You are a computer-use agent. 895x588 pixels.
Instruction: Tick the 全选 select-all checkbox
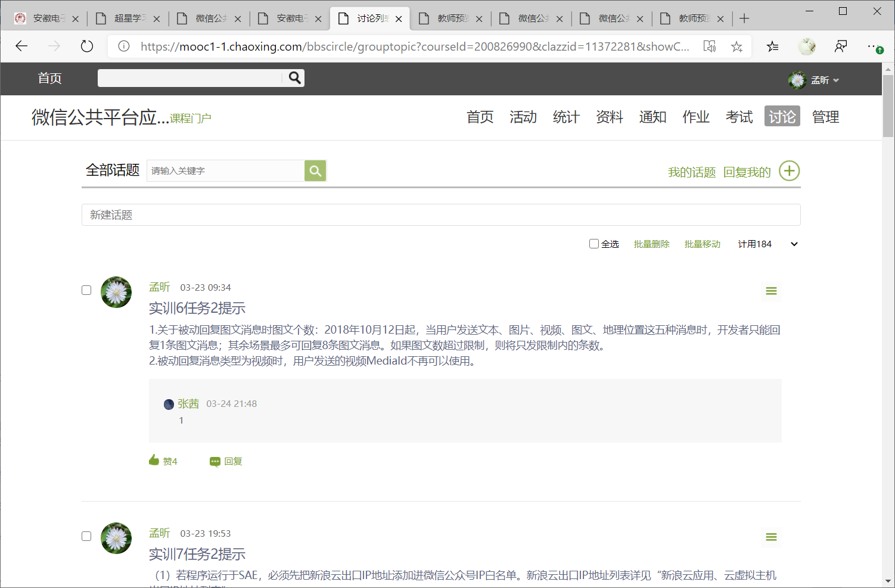[594, 244]
